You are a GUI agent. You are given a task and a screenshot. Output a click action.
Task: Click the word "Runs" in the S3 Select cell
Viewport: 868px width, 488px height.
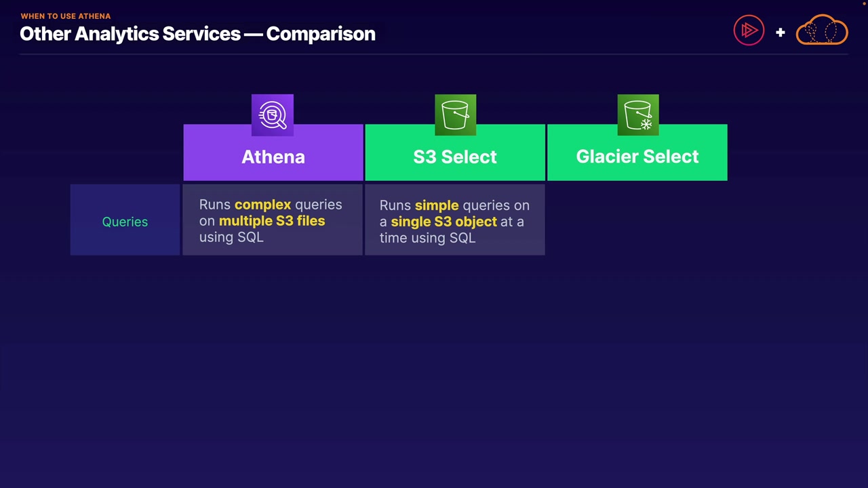click(x=395, y=205)
